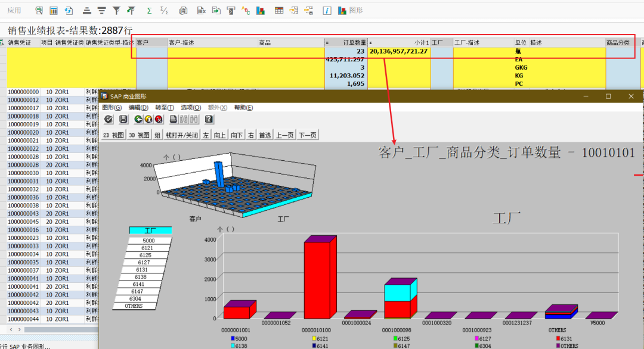The height and width of the screenshot is (349, 644).
Task: Click the yellow exit arrow icon
Action: [148, 119]
